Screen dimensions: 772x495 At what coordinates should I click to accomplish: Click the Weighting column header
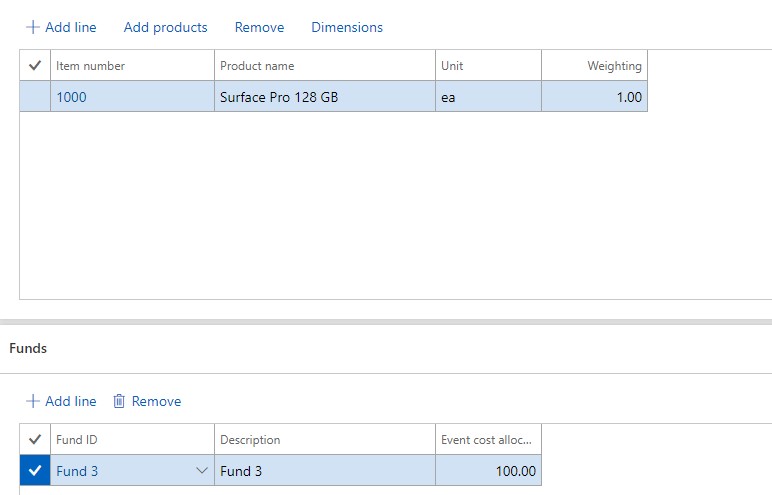click(594, 66)
